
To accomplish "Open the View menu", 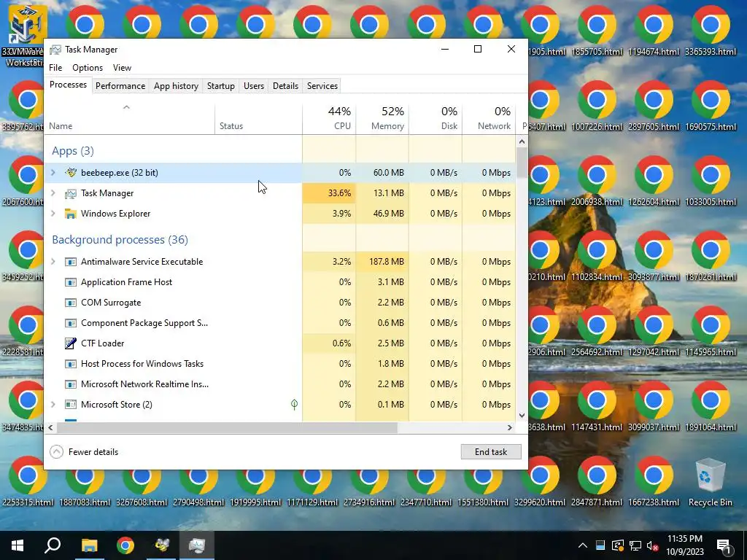I will (122, 68).
